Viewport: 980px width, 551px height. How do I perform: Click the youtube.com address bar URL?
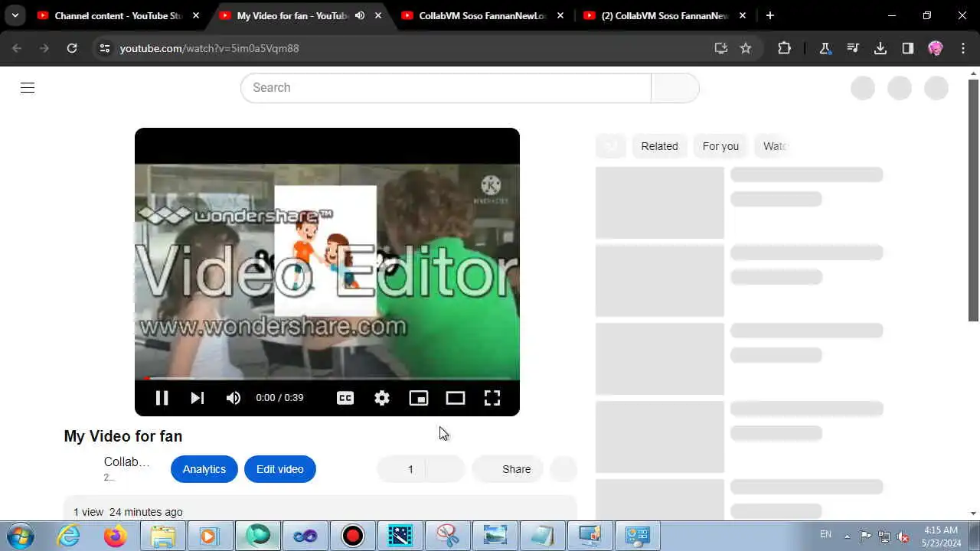point(209,48)
